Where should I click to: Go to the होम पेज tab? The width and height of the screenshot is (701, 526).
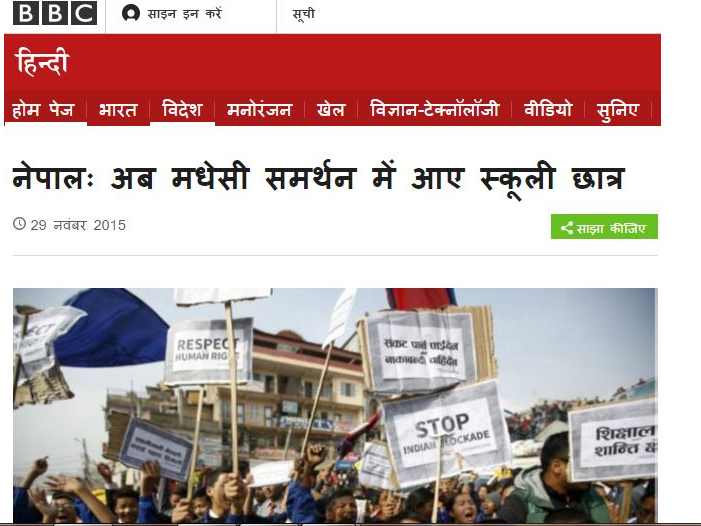43,109
